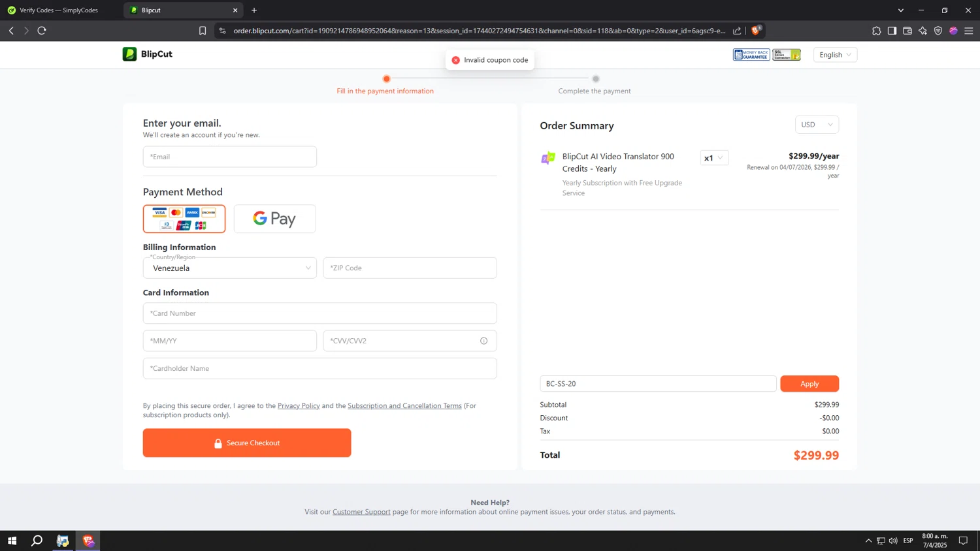Open the Customer Support link
The width and height of the screenshot is (980, 551).
click(x=361, y=512)
